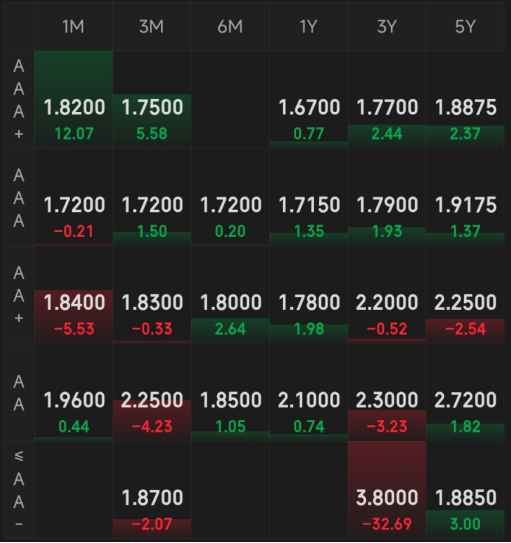
Task: Click the AA 5Y cell valued 2.7200
Action: [x=465, y=393]
